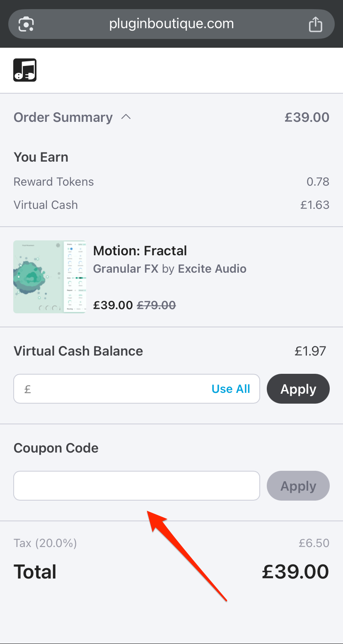Click the Virtual Cash Balance heading
This screenshot has height=644, width=343.
(x=78, y=351)
